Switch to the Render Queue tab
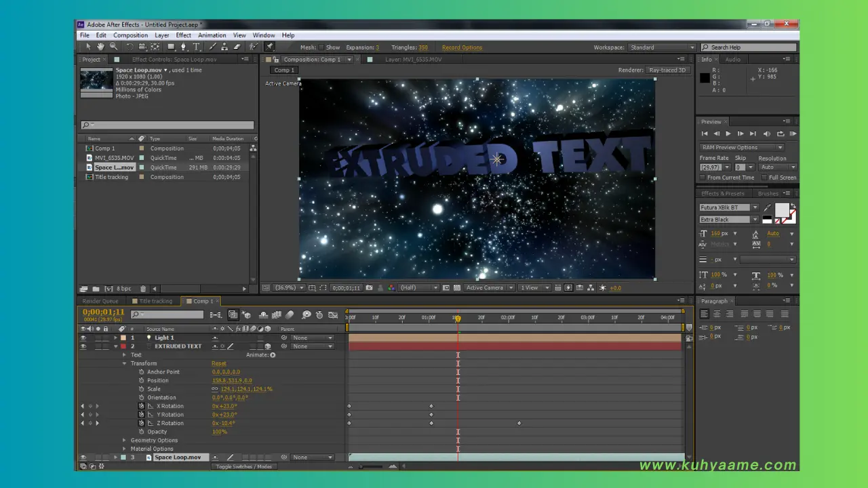 pos(100,301)
